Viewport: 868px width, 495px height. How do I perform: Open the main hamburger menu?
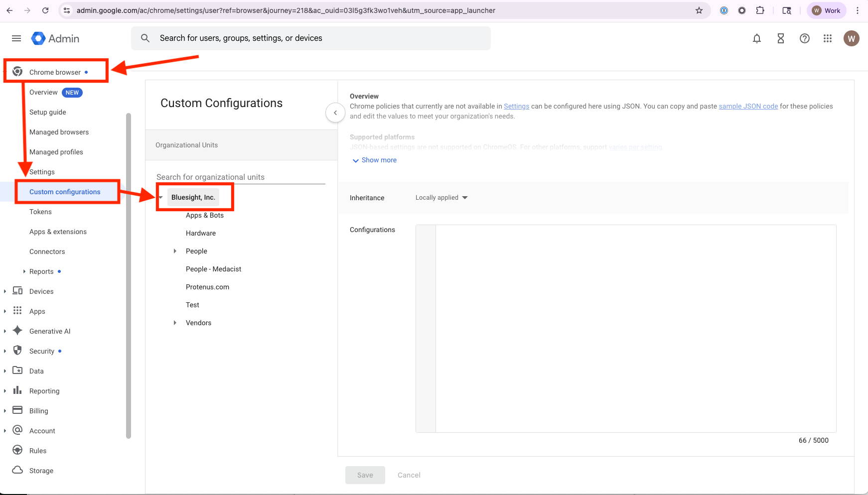pos(16,38)
